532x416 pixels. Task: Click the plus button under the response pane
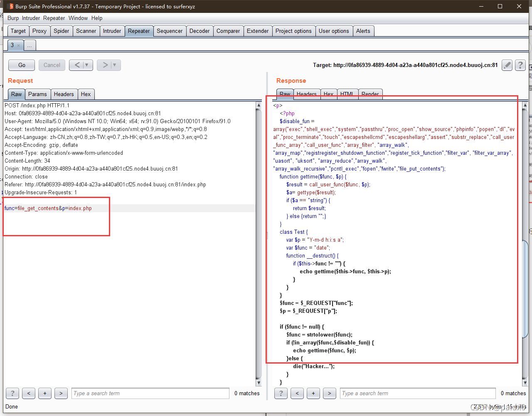(313, 393)
